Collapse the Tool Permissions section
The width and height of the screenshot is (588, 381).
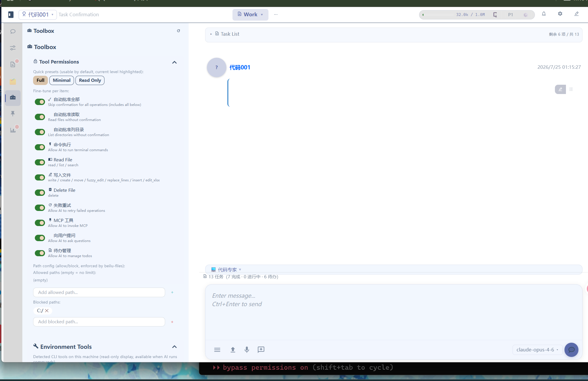tap(174, 62)
